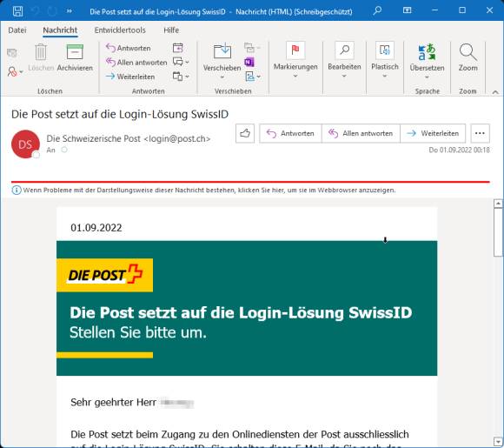Click the Save icon in the title bar

coord(17,11)
